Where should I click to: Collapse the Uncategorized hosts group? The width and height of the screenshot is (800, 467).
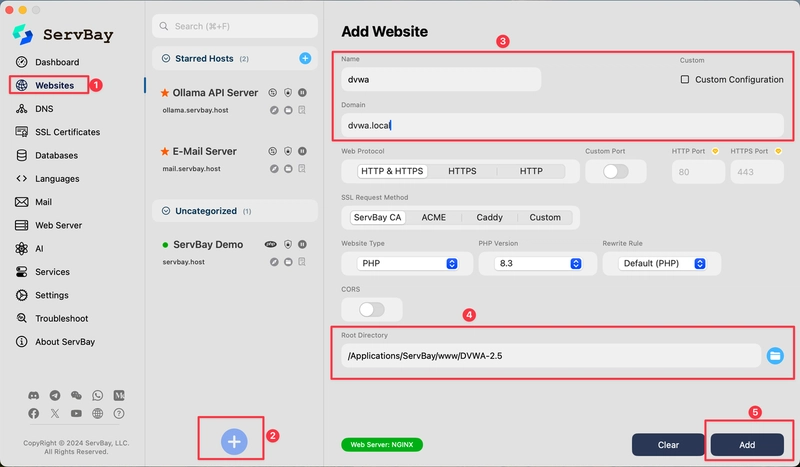[x=166, y=211]
